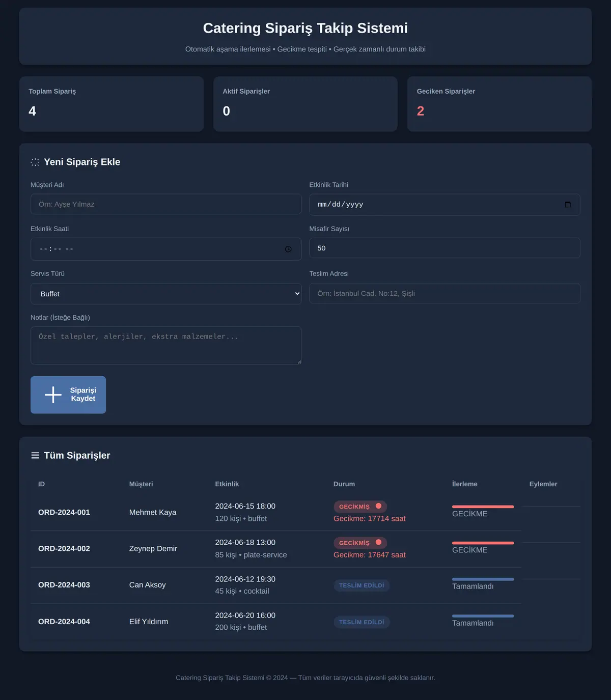
Task: Select order ID ORD-2024-004
Action: tap(64, 622)
